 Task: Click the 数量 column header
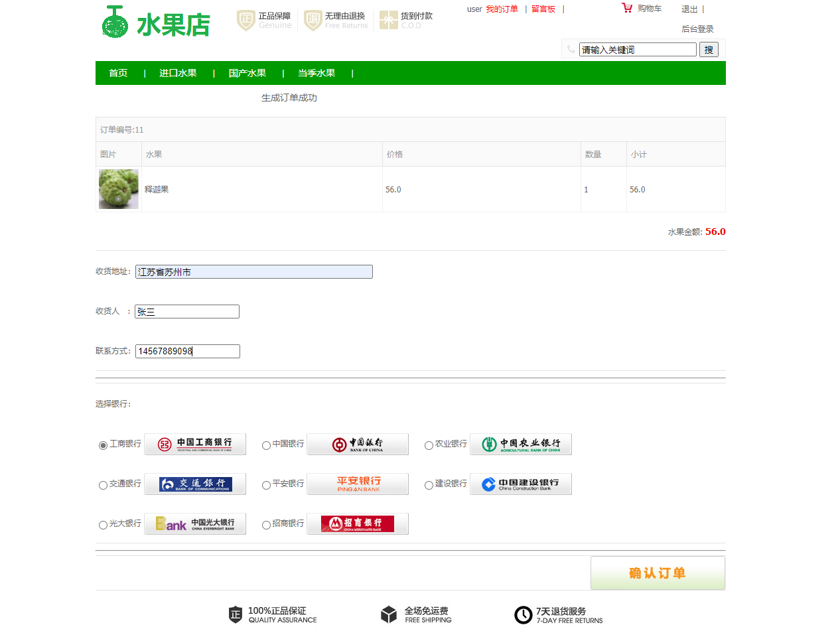[x=593, y=154]
